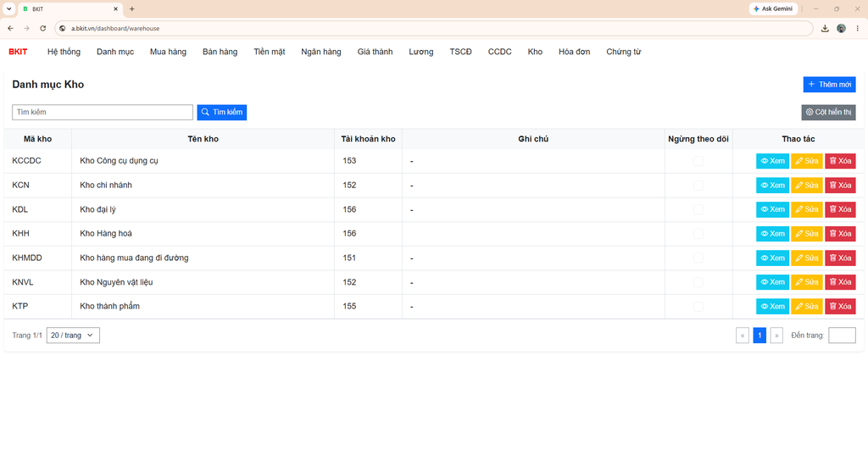Open the Hệ thống menu
The width and height of the screenshot is (868, 466).
64,52
